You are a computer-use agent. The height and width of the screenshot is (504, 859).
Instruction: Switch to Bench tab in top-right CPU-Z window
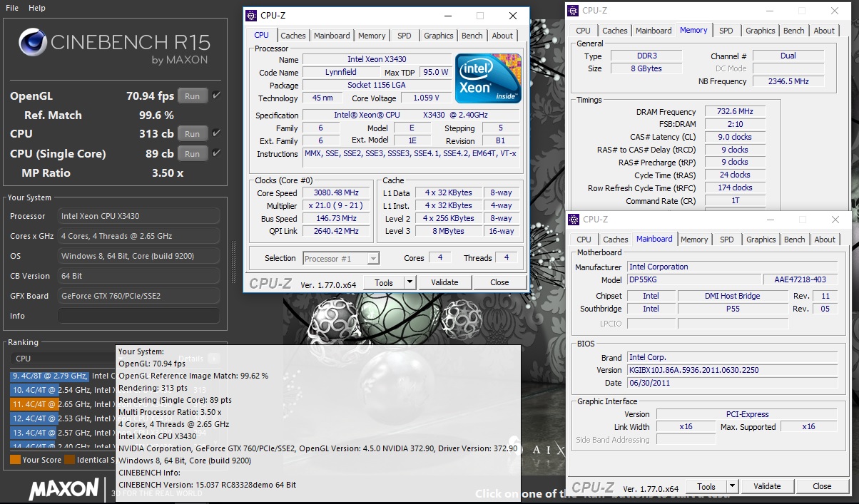(x=794, y=31)
